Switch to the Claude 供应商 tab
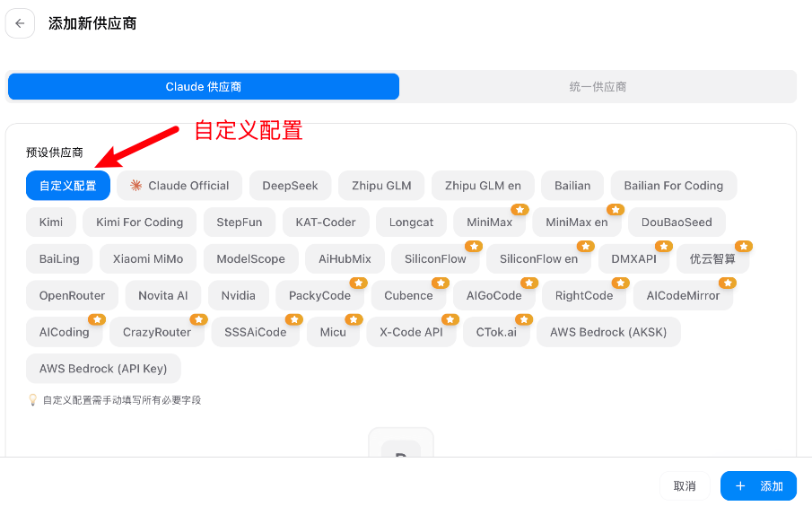This screenshot has height=506, width=812. point(204,86)
